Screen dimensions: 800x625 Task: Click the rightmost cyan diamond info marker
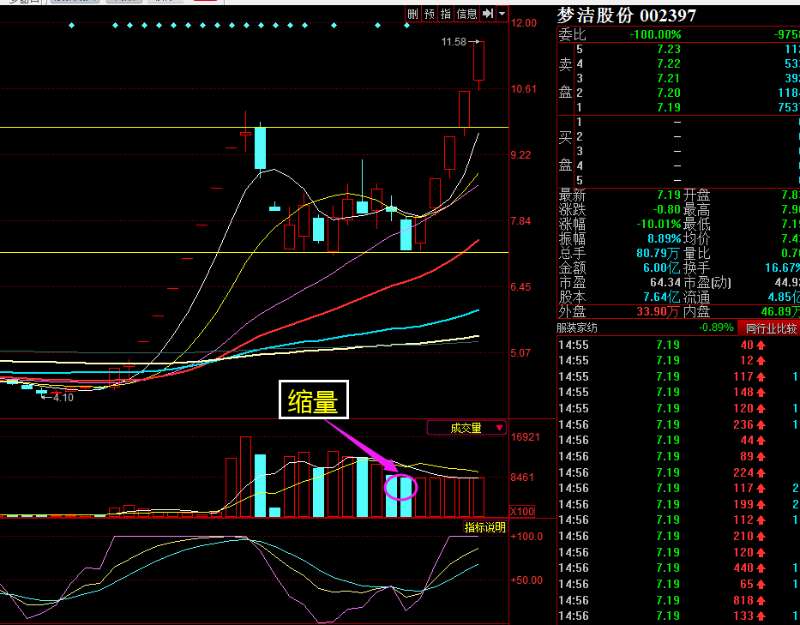click(407, 25)
